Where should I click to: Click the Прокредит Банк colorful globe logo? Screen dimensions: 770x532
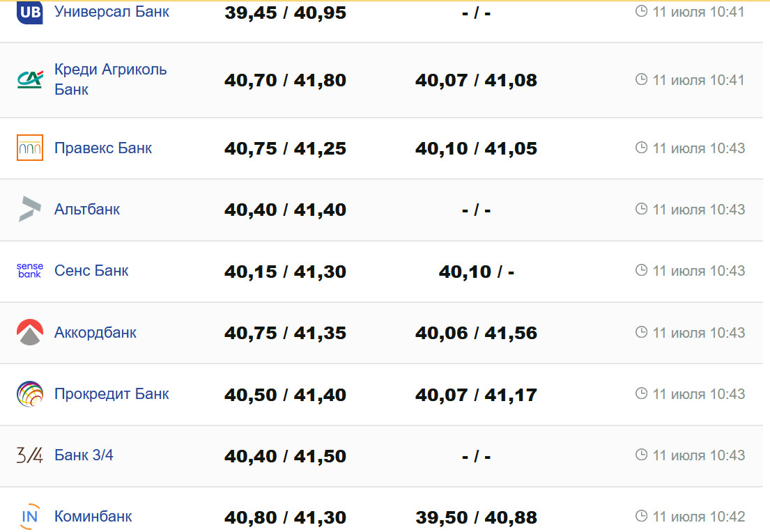pyautogui.click(x=30, y=393)
